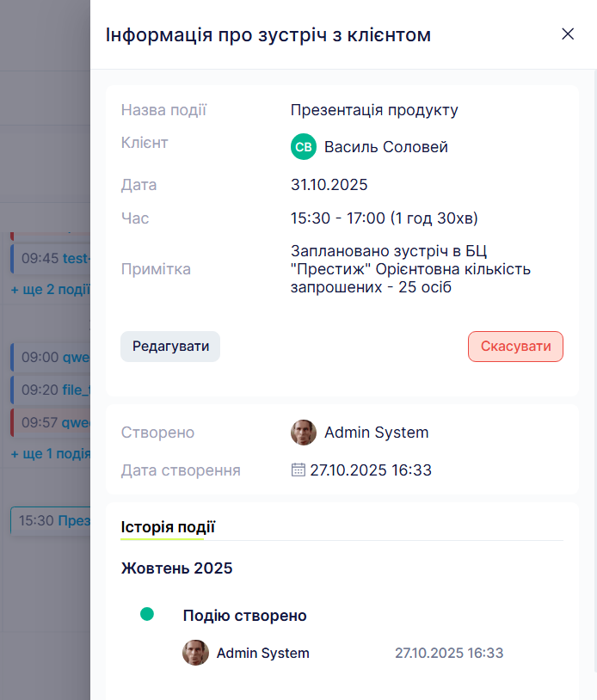Click Admin System name in Створено row
Image resolution: width=597 pixels, height=700 pixels.
click(377, 433)
